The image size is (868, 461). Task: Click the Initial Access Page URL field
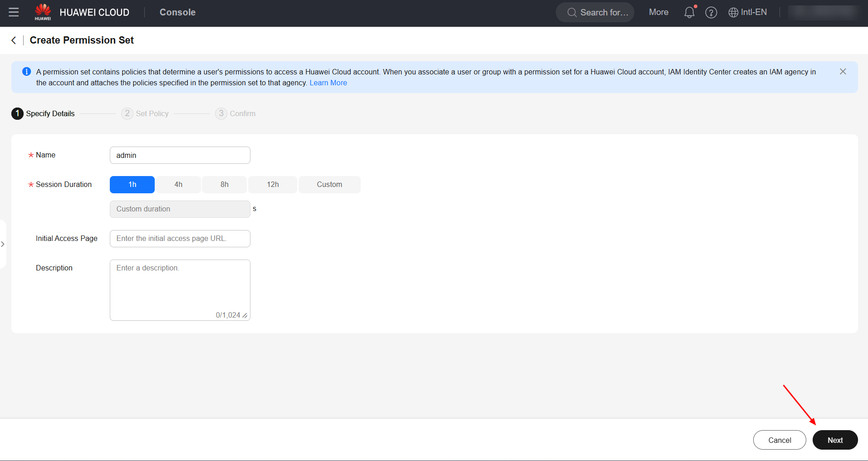click(x=180, y=239)
